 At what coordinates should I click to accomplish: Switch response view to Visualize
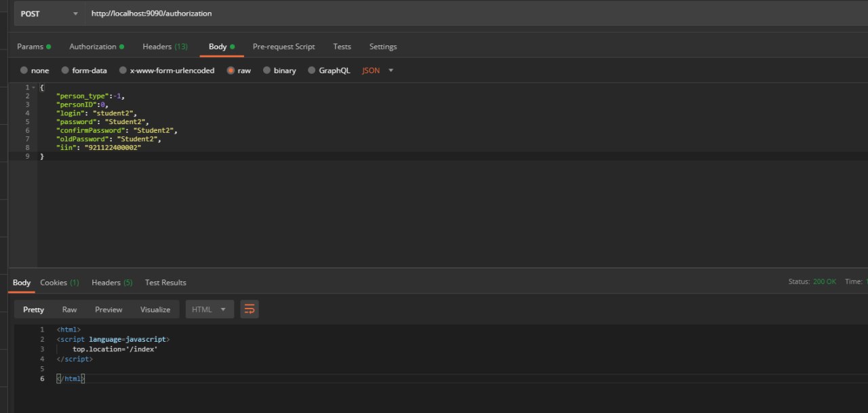point(155,310)
